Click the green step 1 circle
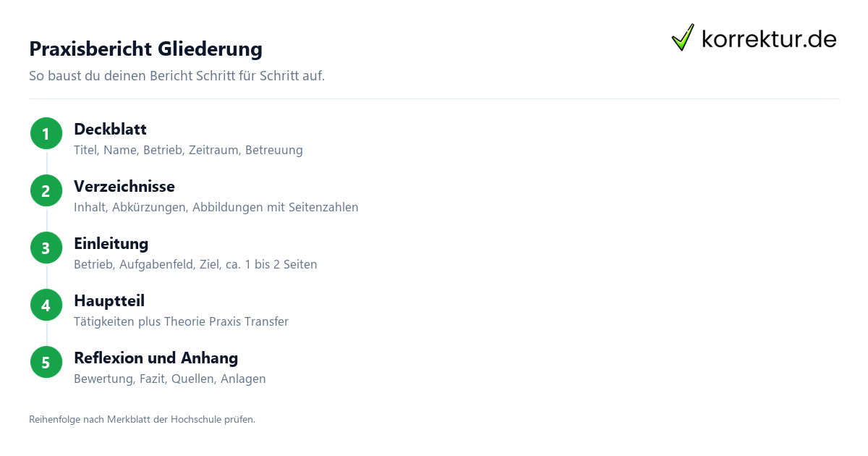This screenshot has width=868, height=456. [x=46, y=134]
